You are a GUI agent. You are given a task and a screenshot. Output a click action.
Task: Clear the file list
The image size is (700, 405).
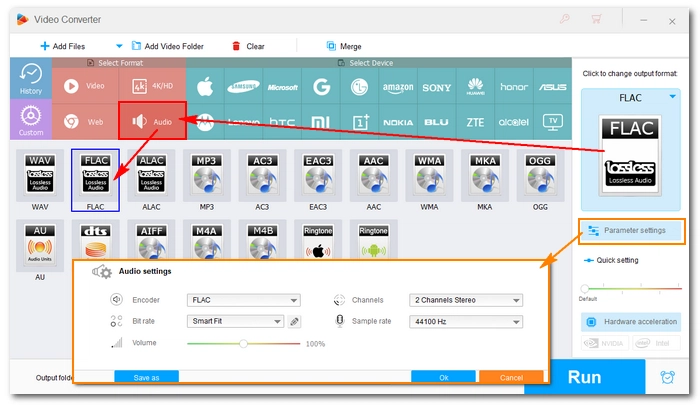point(248,46)
